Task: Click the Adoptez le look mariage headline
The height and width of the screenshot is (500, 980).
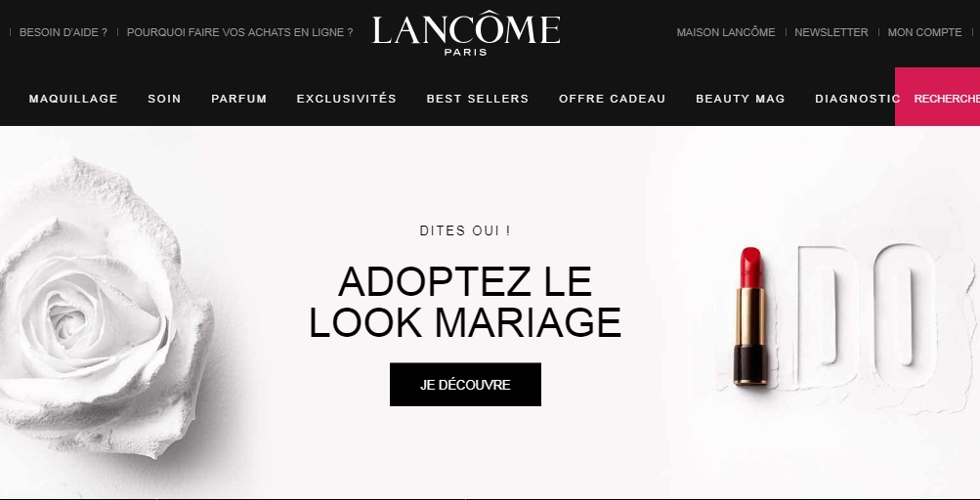Action: point(465,302)
